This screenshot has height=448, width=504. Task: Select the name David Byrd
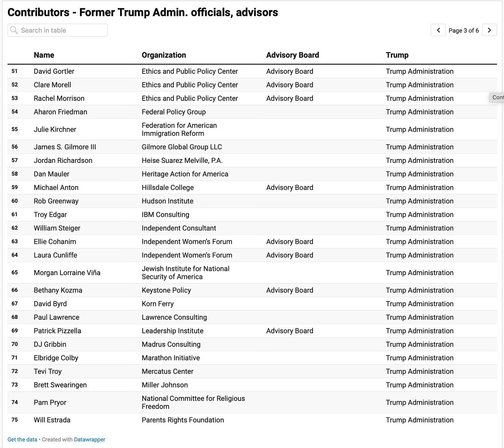[x=50, y=304]
